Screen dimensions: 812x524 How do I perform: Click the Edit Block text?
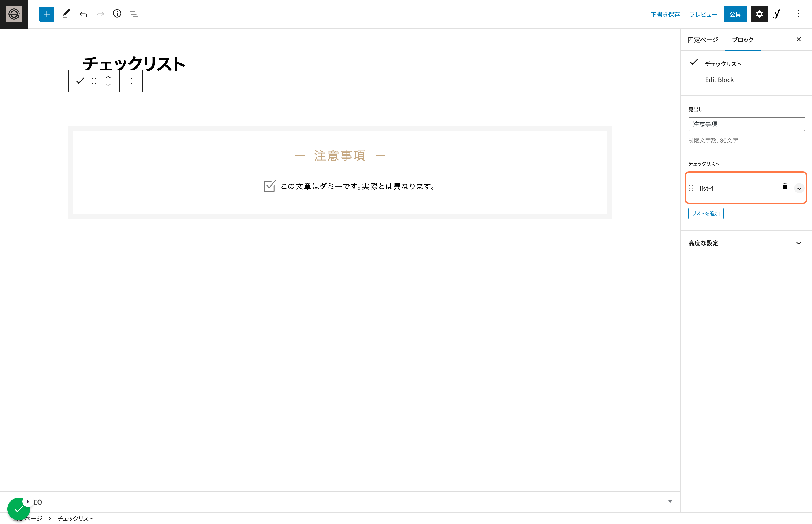(719, 80)
